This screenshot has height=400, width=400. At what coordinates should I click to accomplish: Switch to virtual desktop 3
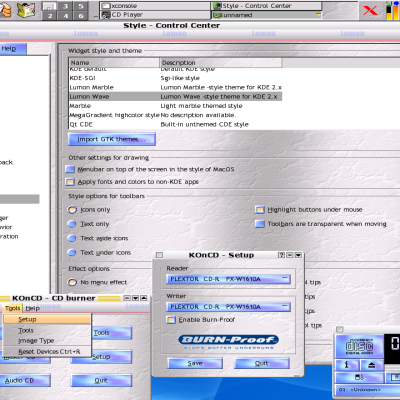click(x=66, y=6)
